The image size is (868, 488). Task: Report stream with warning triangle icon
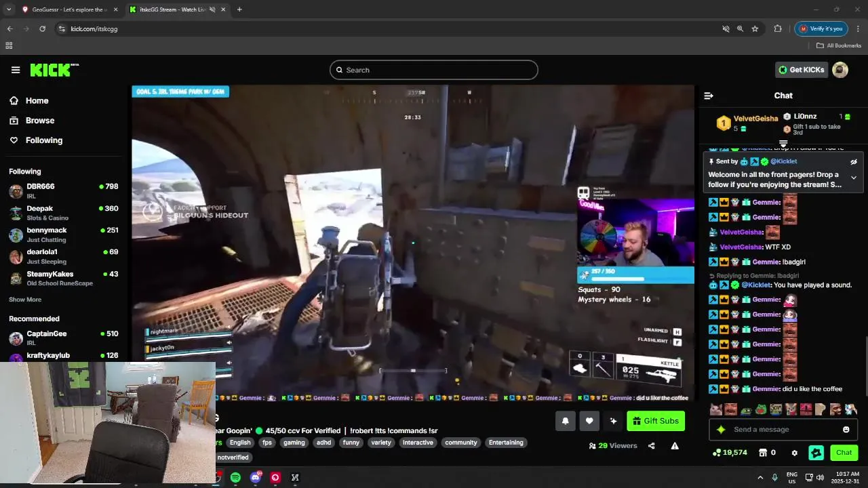(x=675, y=446)
